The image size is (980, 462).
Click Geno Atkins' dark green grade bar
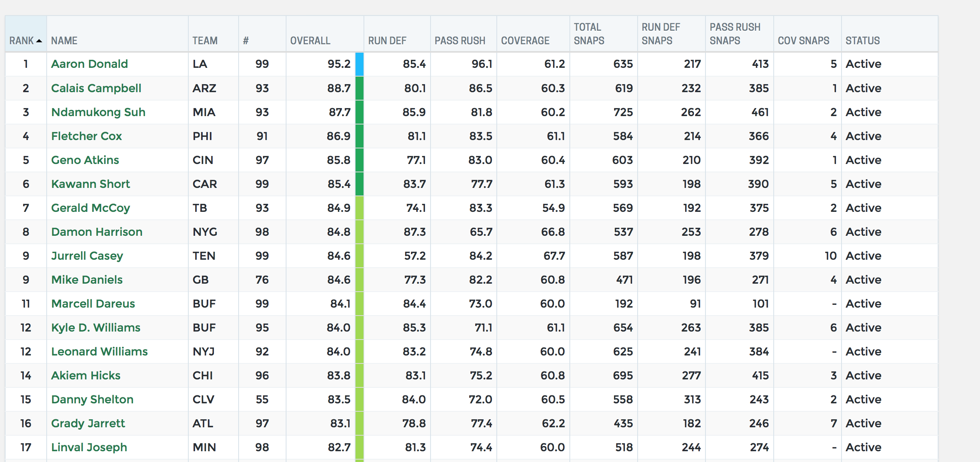click(x=359, y=160)
